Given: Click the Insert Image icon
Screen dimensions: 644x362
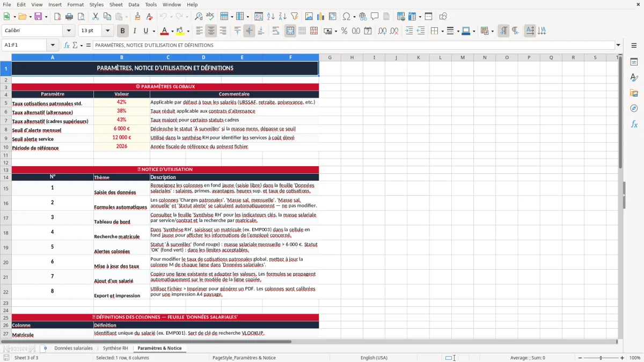Looking at the screenshot, I should [309, 17].
